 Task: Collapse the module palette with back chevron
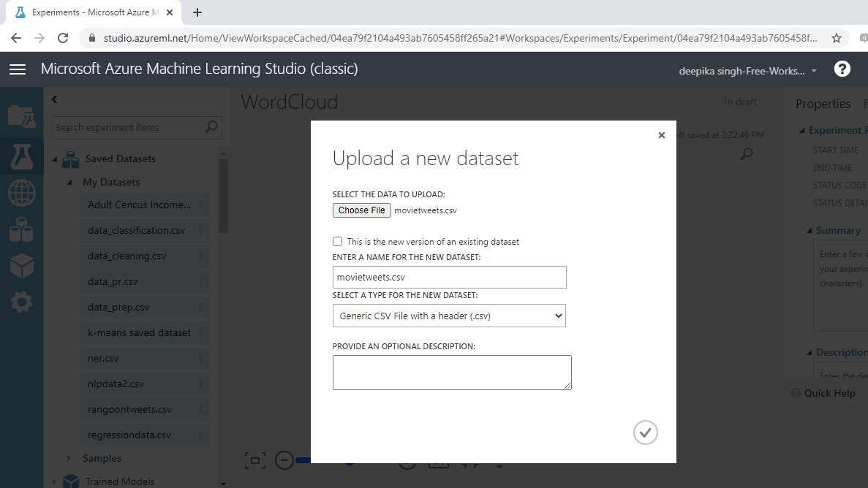[x=54, y=99]
